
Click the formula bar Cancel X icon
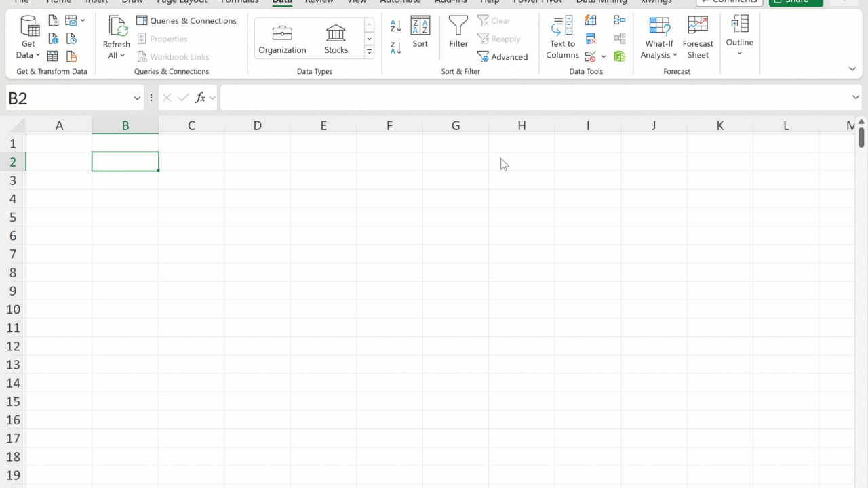(x=167, y=98)
